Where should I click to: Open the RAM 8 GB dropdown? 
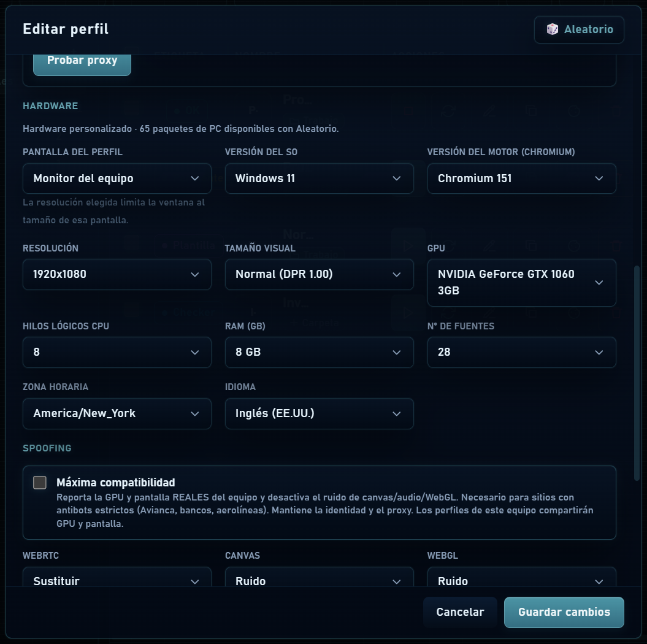320,352
